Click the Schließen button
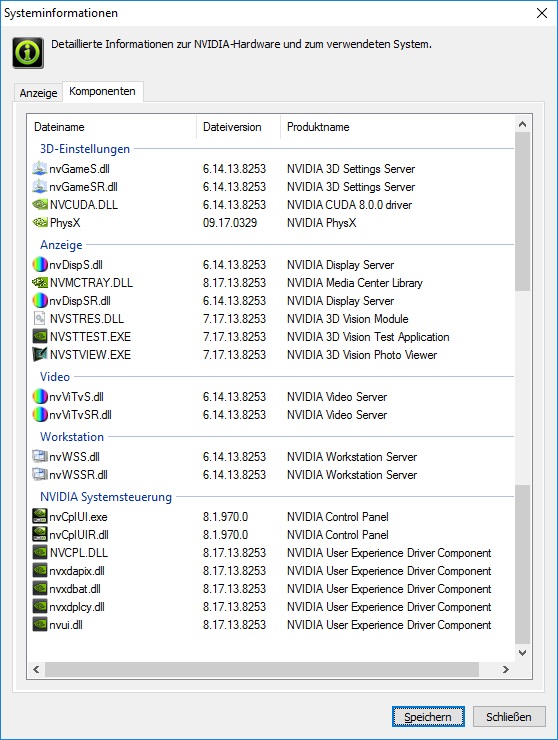 (509, 717)
